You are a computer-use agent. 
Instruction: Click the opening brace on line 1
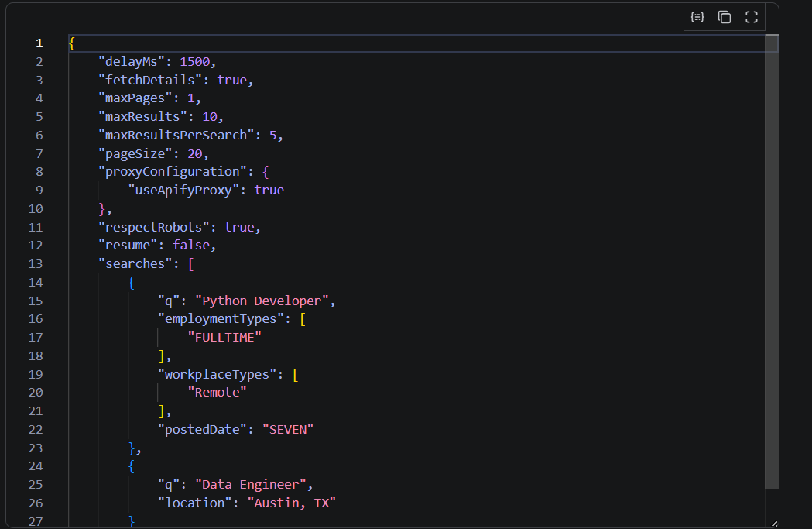[72, 43]
